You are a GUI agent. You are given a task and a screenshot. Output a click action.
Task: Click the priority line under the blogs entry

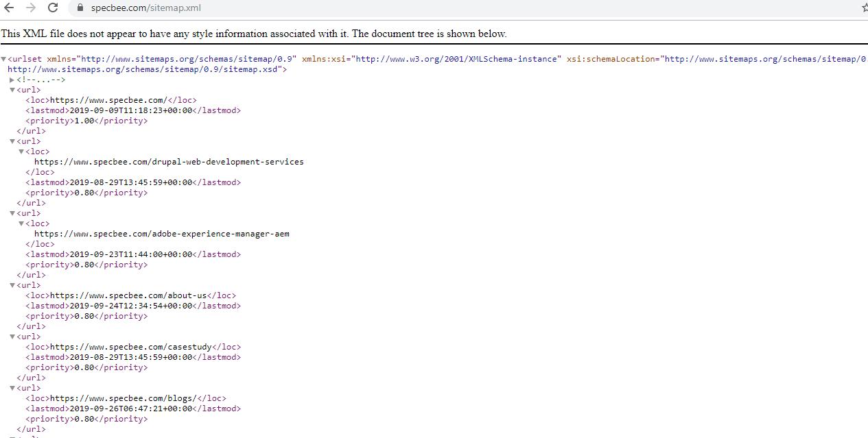86,419
